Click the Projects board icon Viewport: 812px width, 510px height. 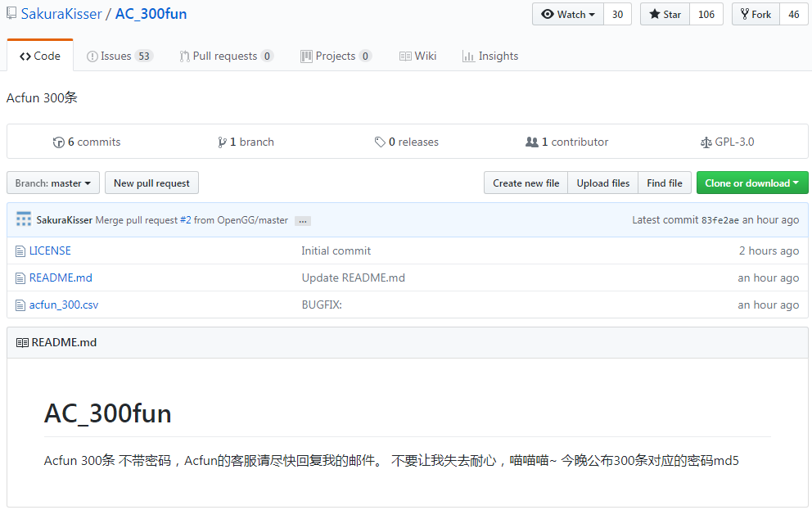pyautogui.click(x=307, y=56)
